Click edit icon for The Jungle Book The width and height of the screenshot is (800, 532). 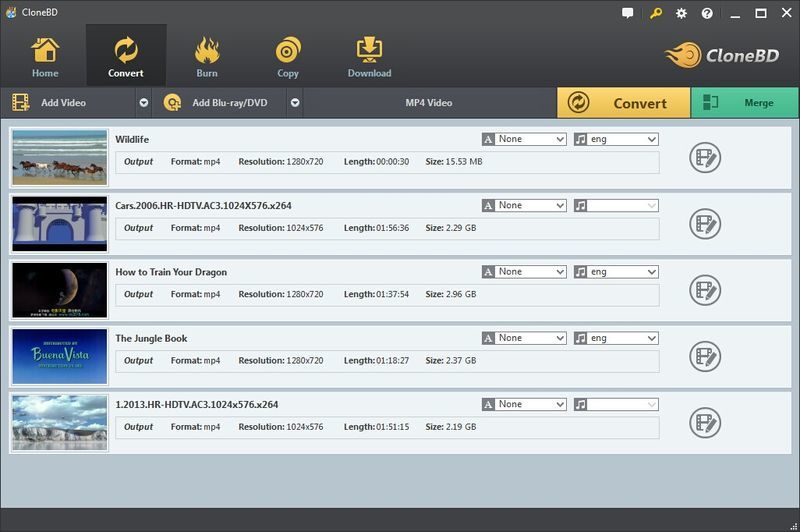point(705,356)
